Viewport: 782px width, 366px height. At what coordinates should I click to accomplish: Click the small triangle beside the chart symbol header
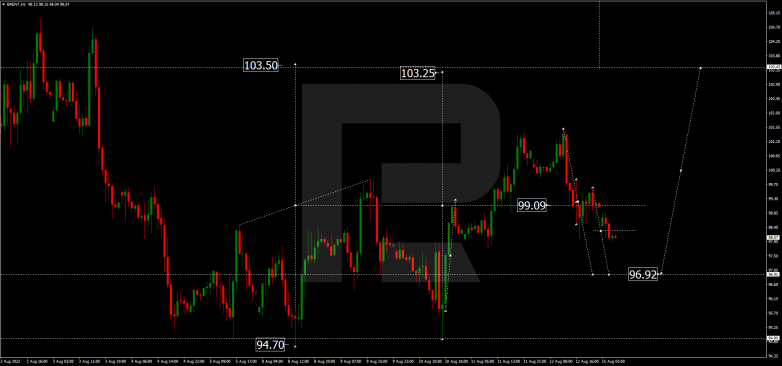3,4
